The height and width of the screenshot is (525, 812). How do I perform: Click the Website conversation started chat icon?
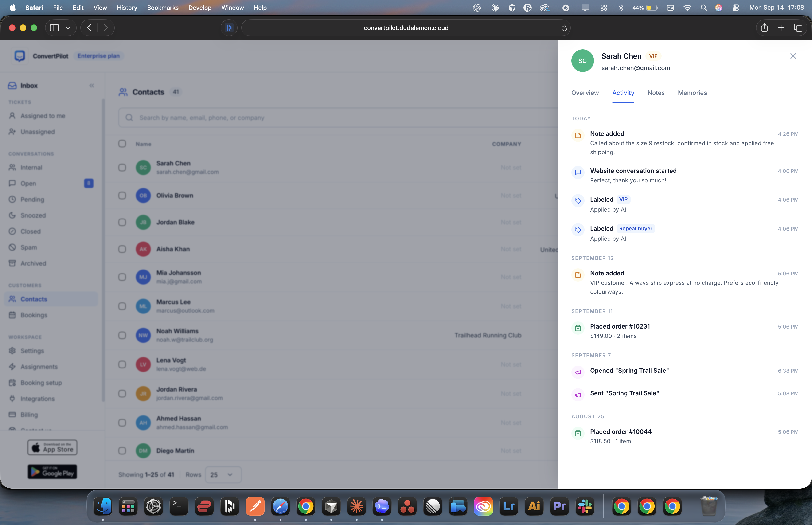click(578, 172)
